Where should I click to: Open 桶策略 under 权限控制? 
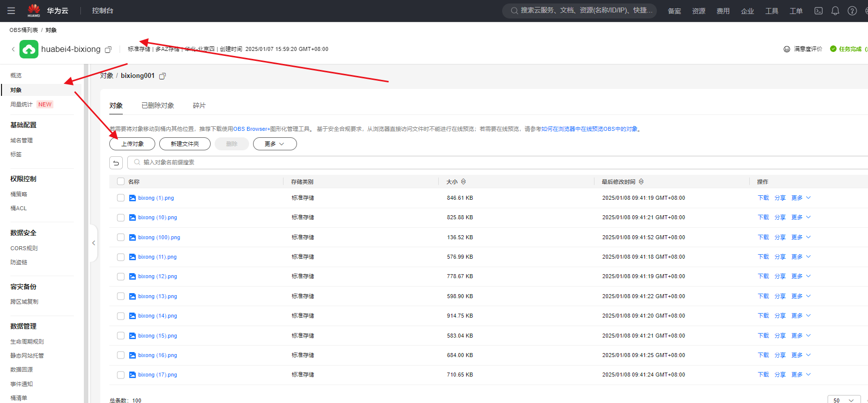click(x=19, y=195)
